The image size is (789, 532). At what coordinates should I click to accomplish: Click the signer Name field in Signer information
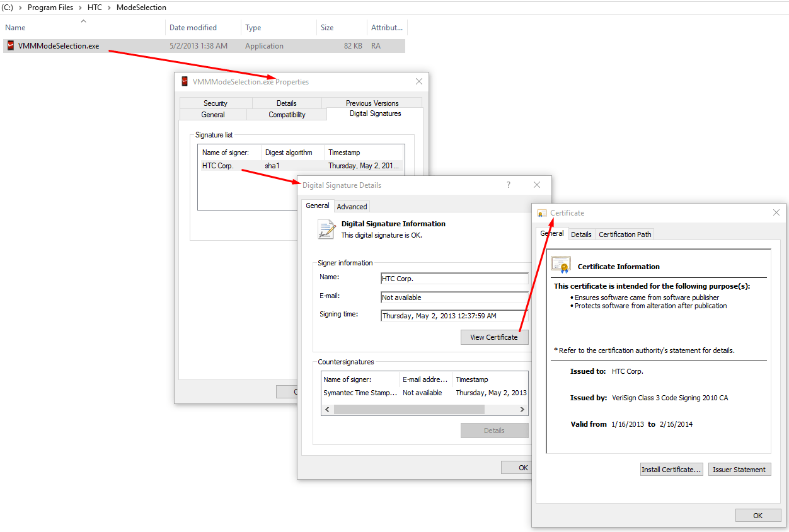pyautogui.click(x=454, y=279)
